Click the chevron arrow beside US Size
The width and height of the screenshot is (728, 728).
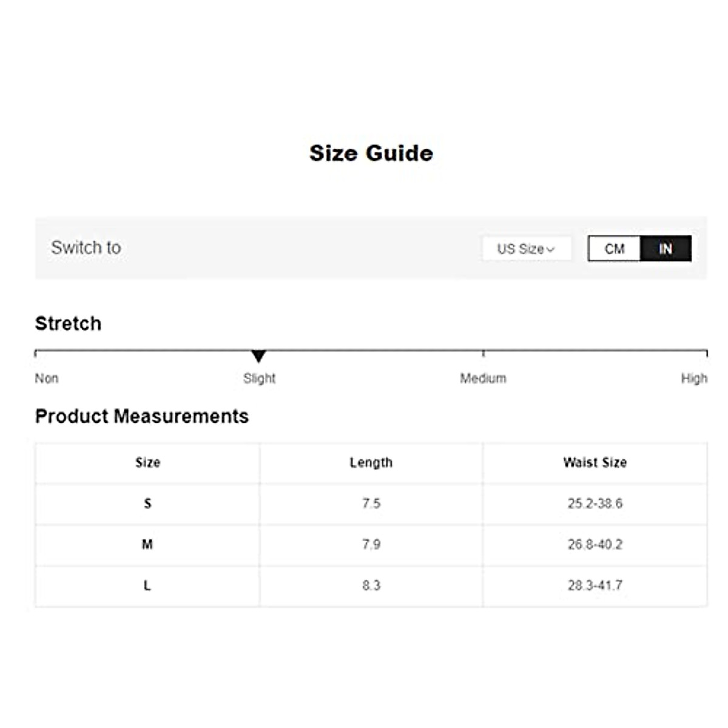click(550, 249)
